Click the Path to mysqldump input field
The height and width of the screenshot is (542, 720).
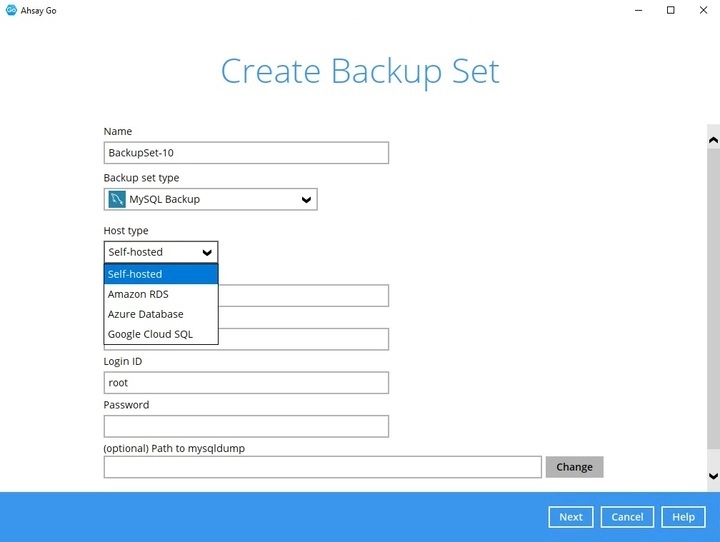tap(322, 467)
